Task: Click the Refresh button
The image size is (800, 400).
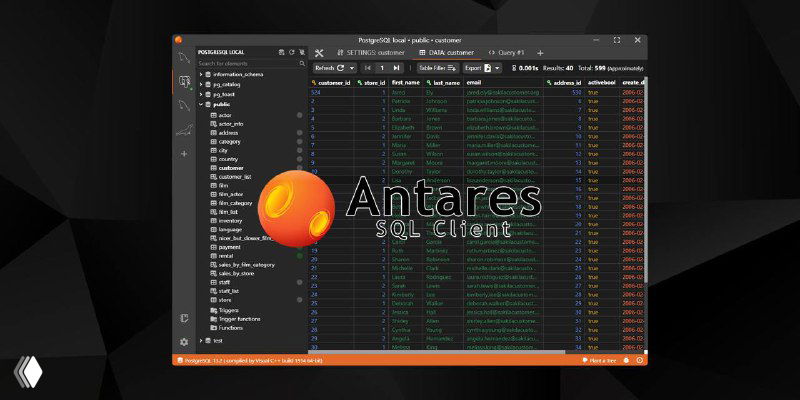Action: pos(329,68)
